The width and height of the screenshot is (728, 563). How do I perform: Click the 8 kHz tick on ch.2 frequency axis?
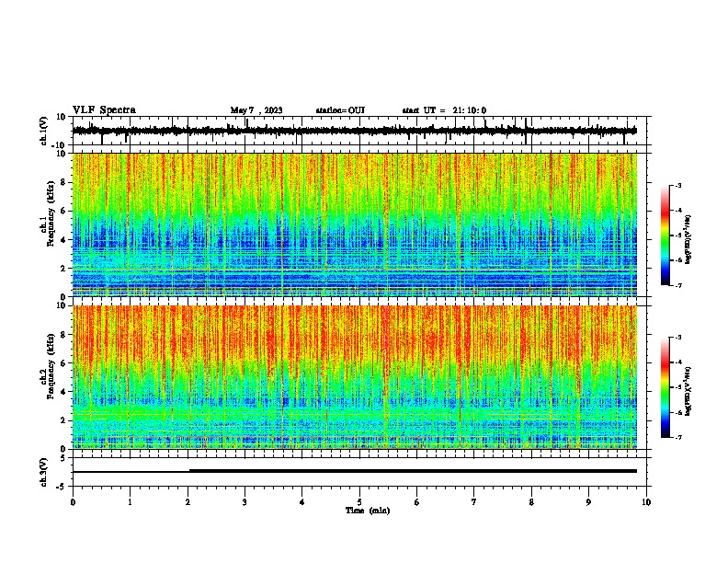(63, 335)
